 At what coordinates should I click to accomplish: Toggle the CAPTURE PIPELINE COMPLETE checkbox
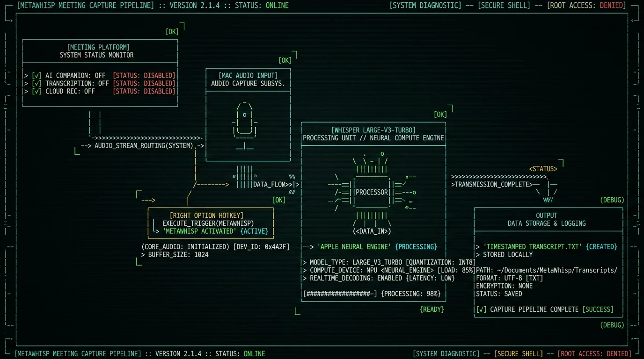[x=481, y=309]
